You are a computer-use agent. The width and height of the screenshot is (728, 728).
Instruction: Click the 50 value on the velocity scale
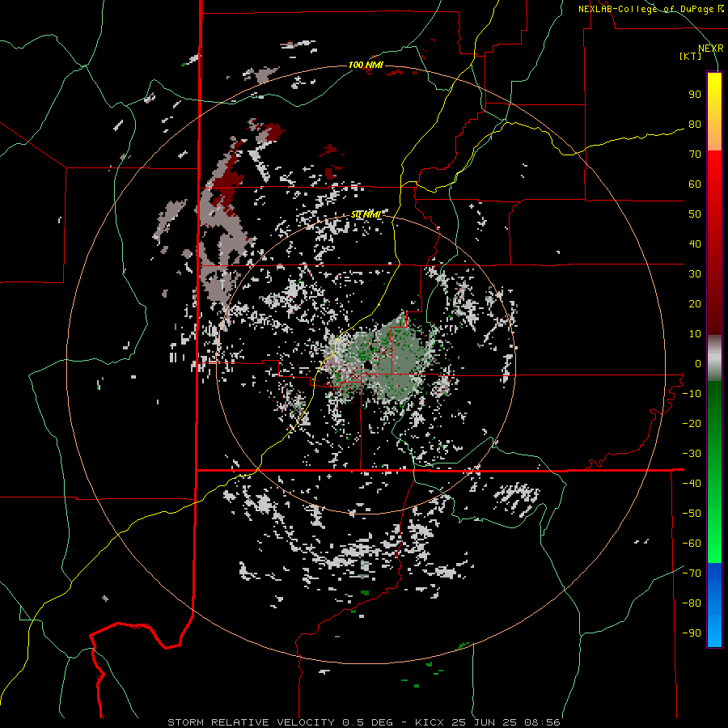pos(695,214)
